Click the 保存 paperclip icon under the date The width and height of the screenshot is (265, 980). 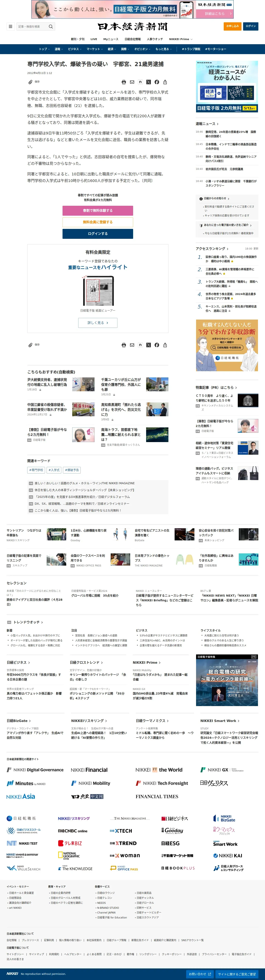pos(30,82)
